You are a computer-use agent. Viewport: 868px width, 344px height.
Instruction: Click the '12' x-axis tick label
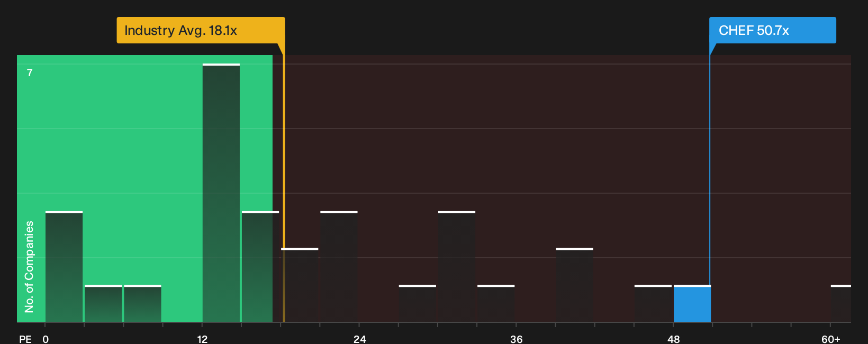(202, 339)
